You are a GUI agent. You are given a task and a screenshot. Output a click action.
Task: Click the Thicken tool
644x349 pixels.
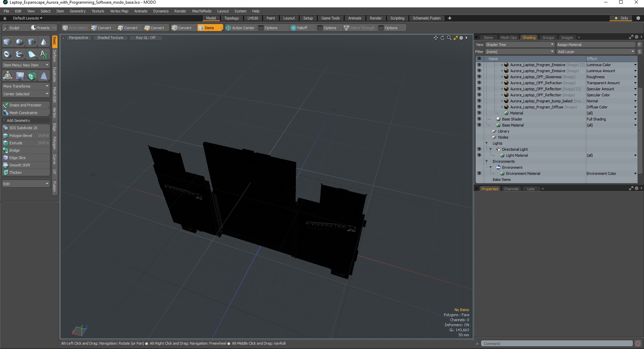click(26, 172)
